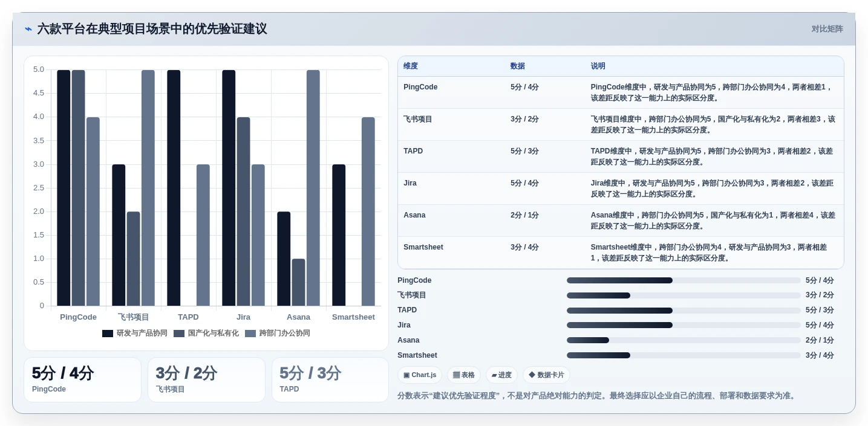The height and width of the screenshot is (426, 868).
Task: Click the 飞书项目 x-axis label
Action: point(134,317)
